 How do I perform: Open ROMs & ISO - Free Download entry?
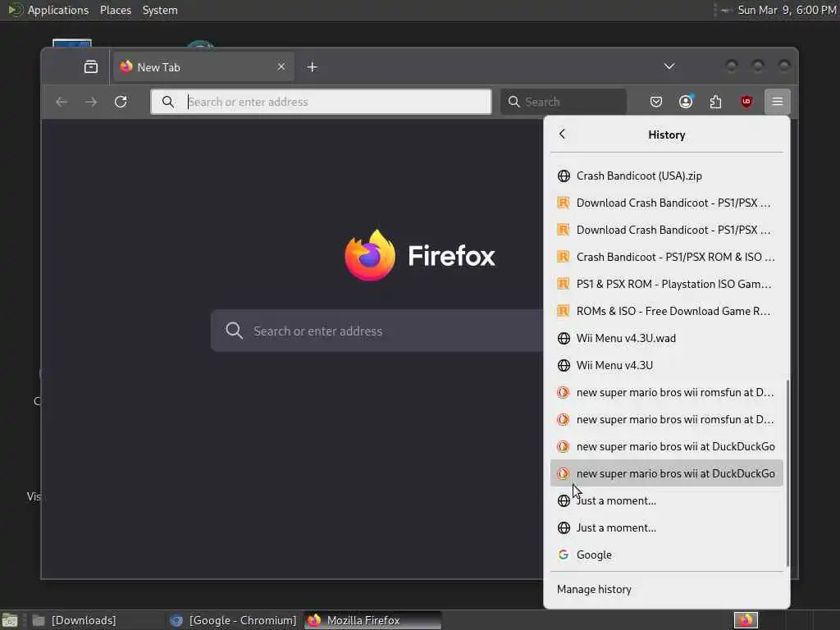(x=666, y=311)
